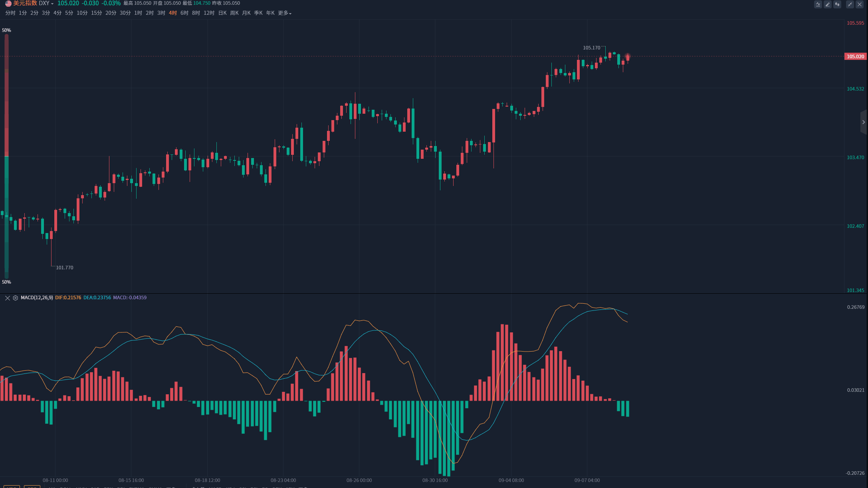
Task: Switch to the 日K timeframe
Action: (x=222, y=13)
